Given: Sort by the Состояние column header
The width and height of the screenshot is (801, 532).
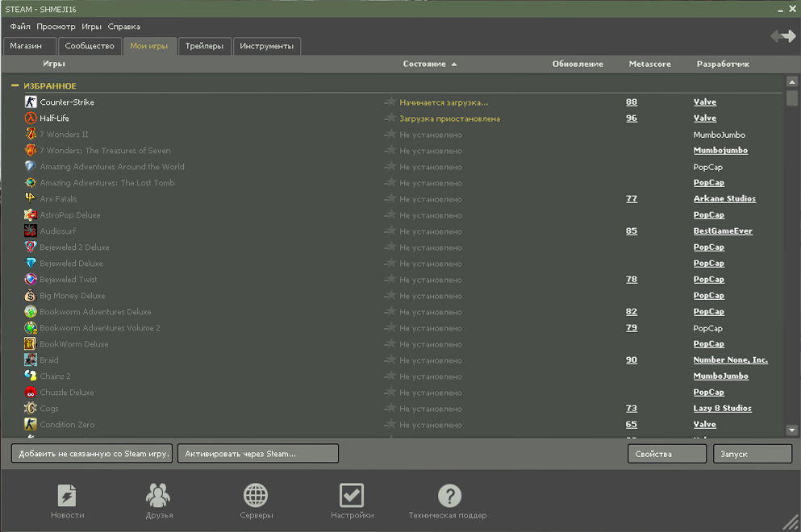Looking at the screenshot, I should click(x=429, y=64).
